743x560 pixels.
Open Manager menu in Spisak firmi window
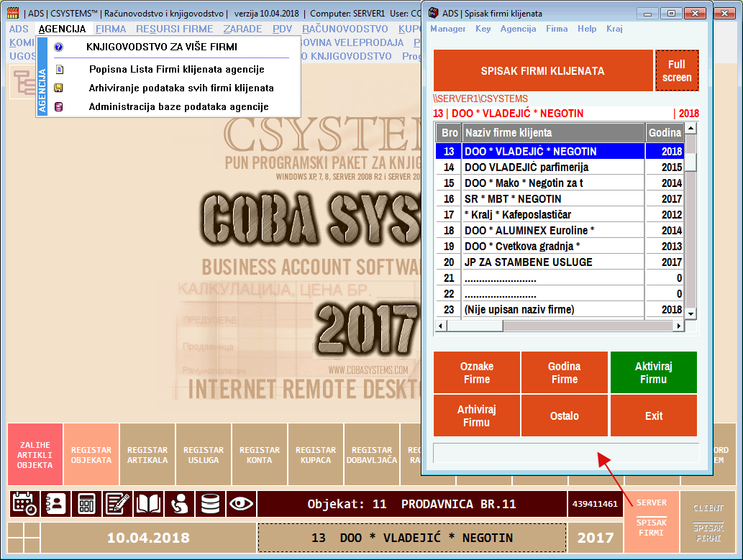[x=448, y=29]
